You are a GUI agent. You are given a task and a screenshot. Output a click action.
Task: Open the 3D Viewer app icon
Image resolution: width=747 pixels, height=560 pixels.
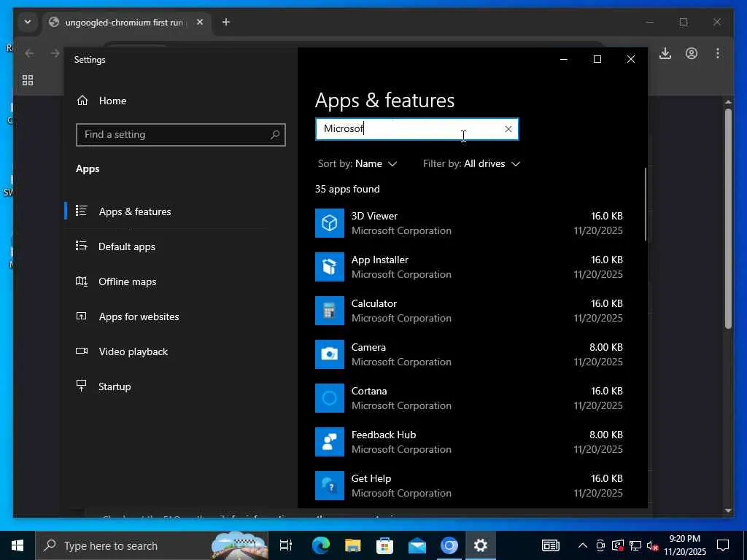point(329,223)
